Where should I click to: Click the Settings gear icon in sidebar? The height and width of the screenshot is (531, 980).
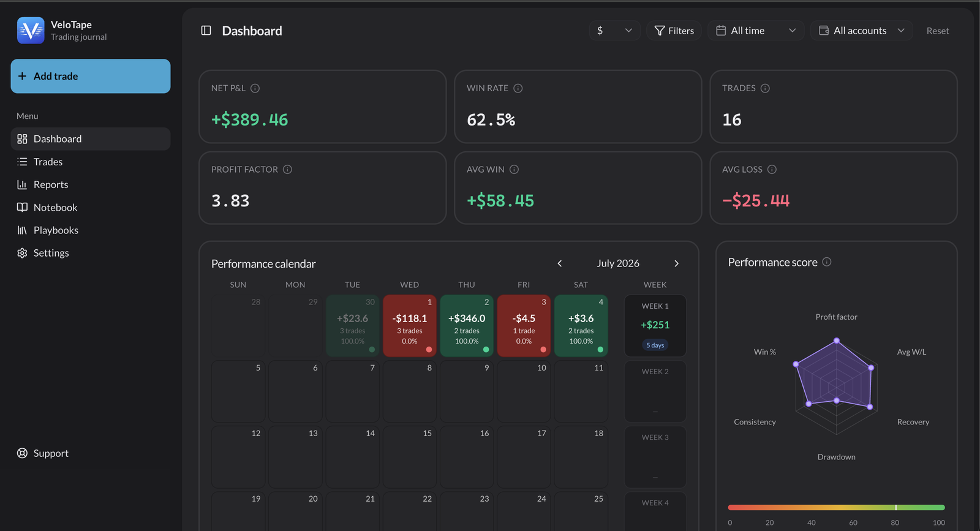point(22,253)
